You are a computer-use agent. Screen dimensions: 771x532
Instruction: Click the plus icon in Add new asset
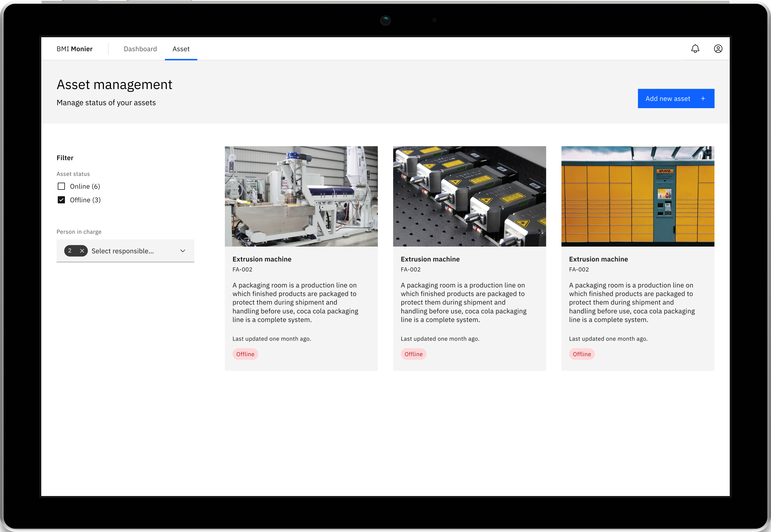tap(703, 99)
